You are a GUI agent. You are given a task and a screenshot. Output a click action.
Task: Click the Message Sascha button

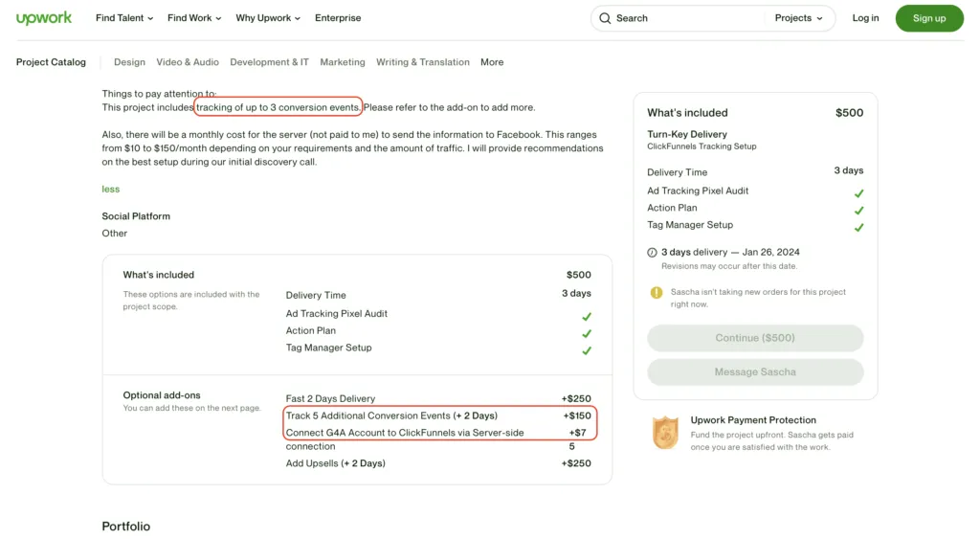(x=755, y=372)
